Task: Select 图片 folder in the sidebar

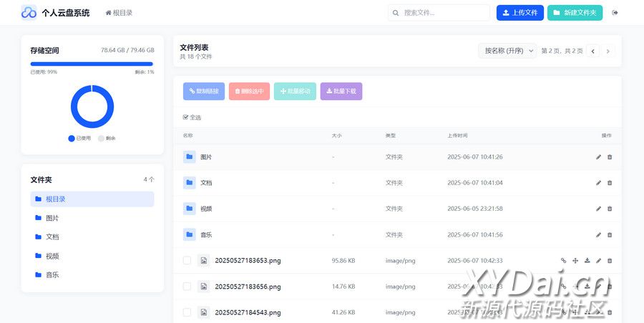Action: point(52,218)
